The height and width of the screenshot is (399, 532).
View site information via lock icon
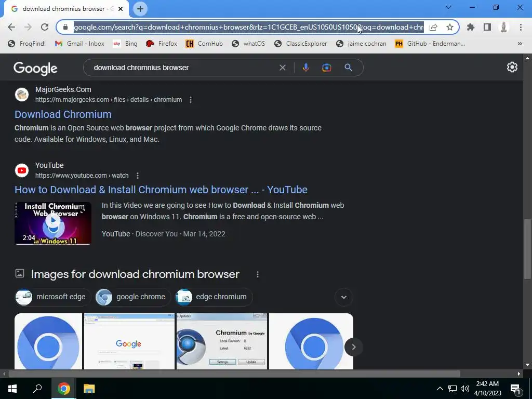(66, 27)
